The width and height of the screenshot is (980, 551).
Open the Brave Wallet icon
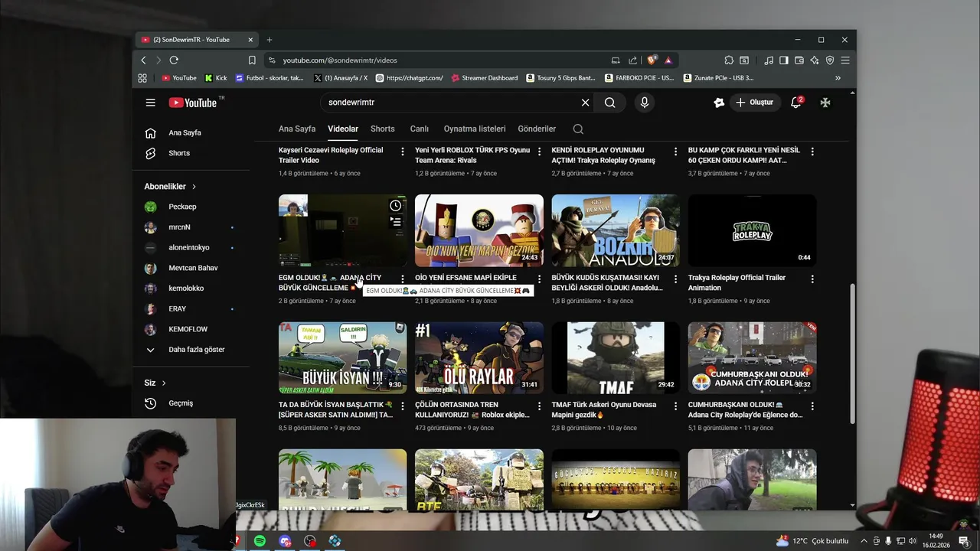pos(799,60)
